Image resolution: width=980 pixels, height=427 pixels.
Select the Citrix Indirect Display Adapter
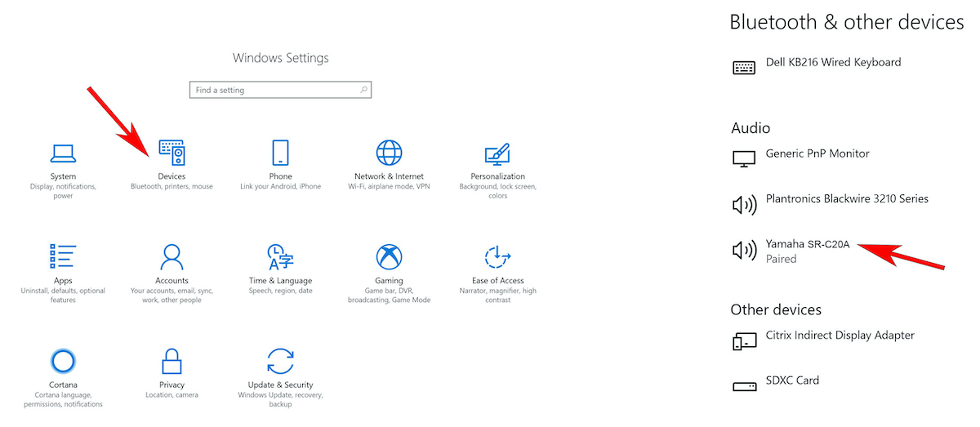click(840, 336)
